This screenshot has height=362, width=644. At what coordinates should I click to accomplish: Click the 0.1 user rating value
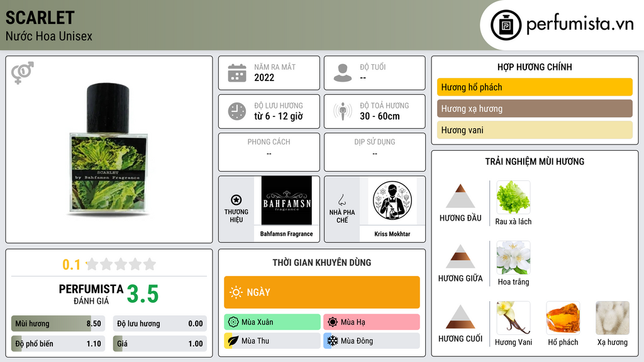point(71,265)
